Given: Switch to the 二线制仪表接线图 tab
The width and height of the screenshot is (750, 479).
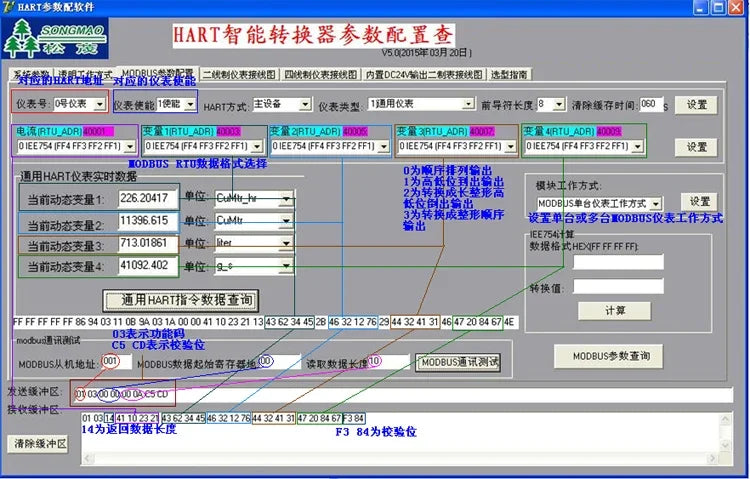Looking at the screenshot, I should (240, 75).
